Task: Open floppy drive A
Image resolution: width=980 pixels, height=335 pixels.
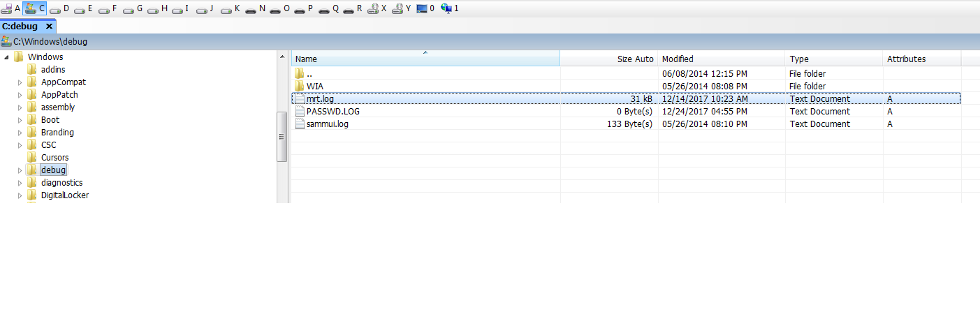Action: tap(11, 8)
